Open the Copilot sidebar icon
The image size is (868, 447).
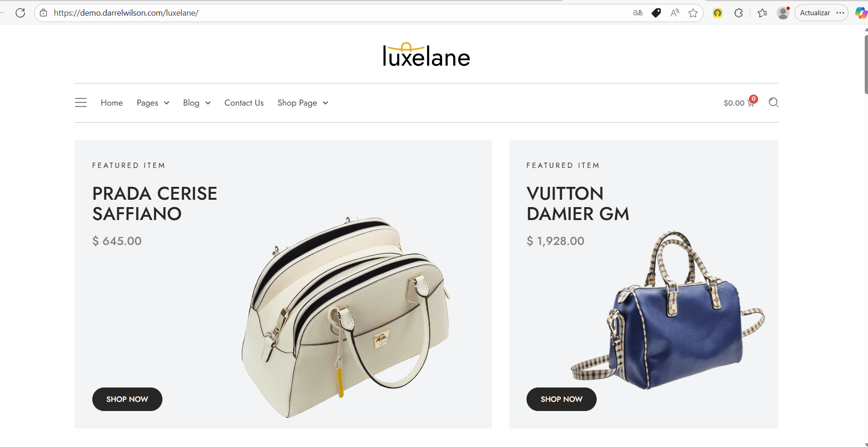pyautogui.click(x=861, y=13)
